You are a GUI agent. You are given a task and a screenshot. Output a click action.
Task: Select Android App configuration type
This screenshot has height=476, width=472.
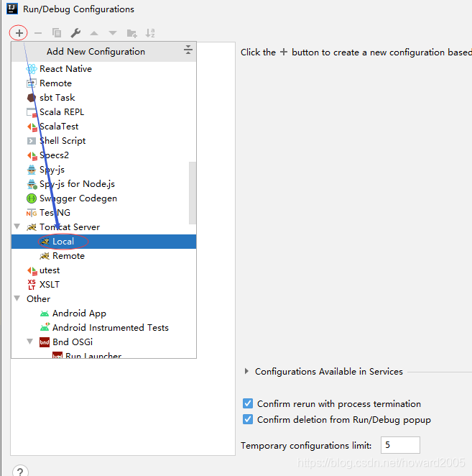103,313
